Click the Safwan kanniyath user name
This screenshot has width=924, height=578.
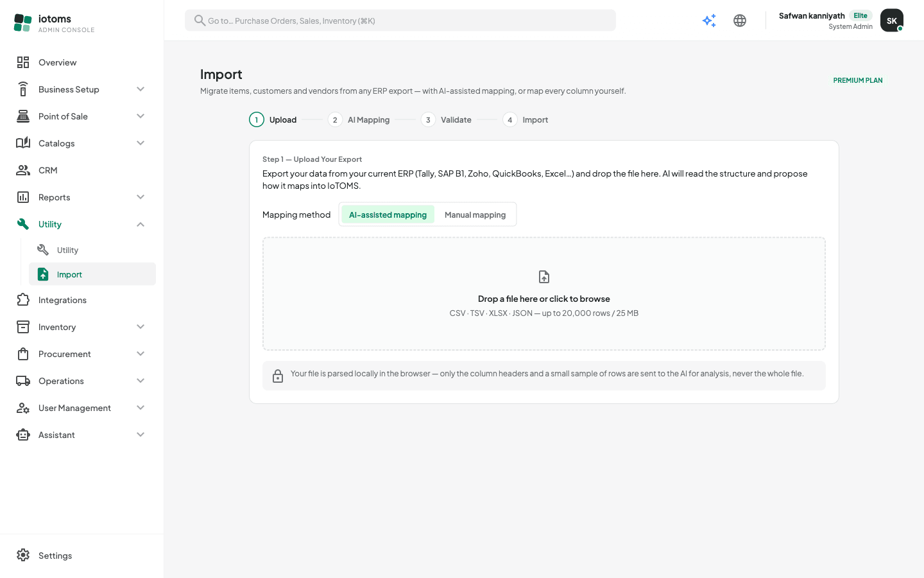pyautogui.click(x=812, y=15)
